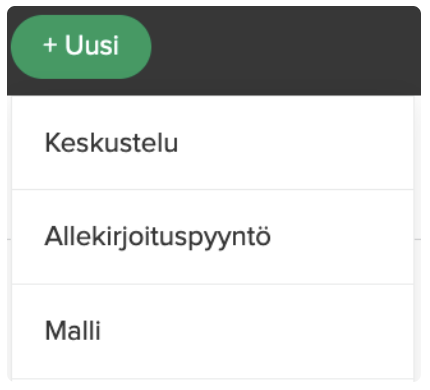Click the Malli text label

pos(73,331)
